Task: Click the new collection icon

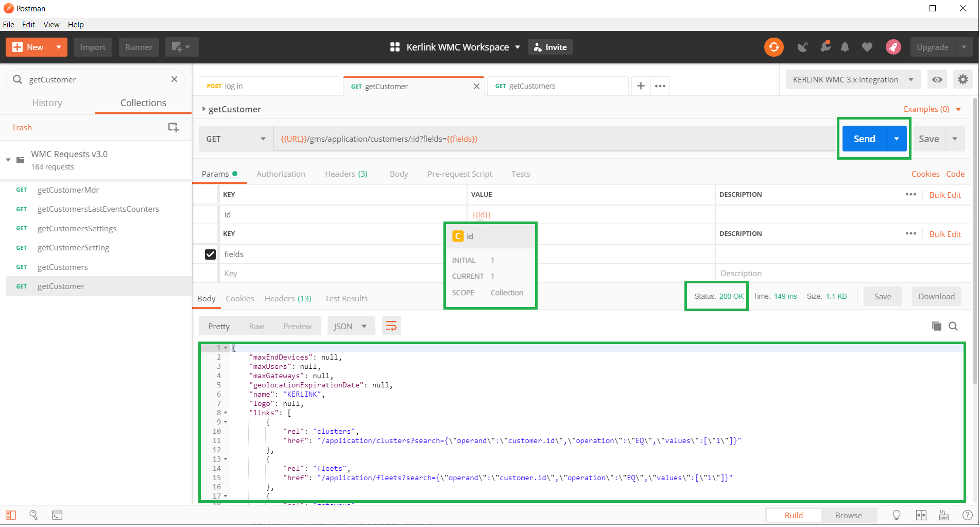Action: (173, 127)
